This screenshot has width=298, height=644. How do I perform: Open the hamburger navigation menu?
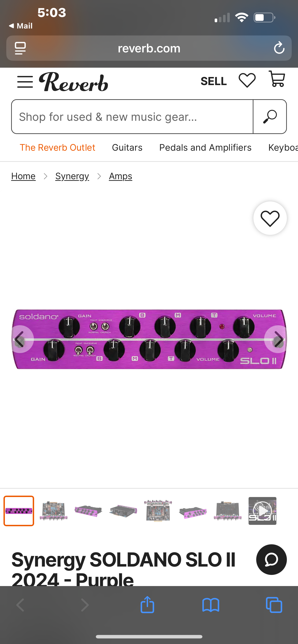[x=25, y=82]
